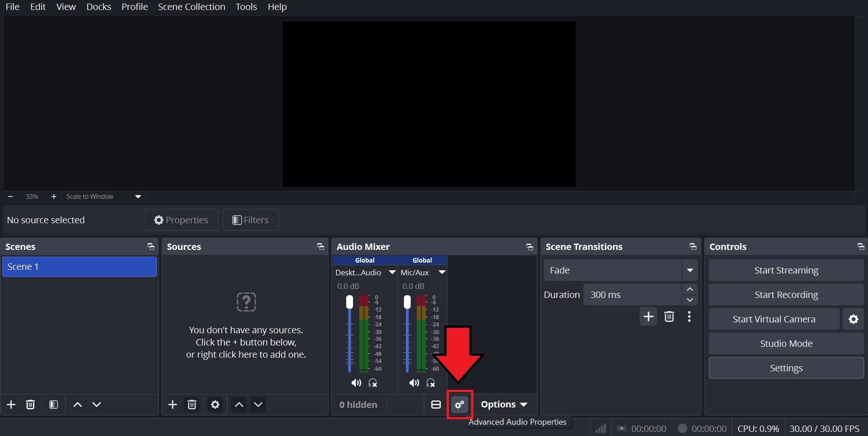The image size is (868, 436).
Task: Add a source with plus icon
Action: coord(172,404)
